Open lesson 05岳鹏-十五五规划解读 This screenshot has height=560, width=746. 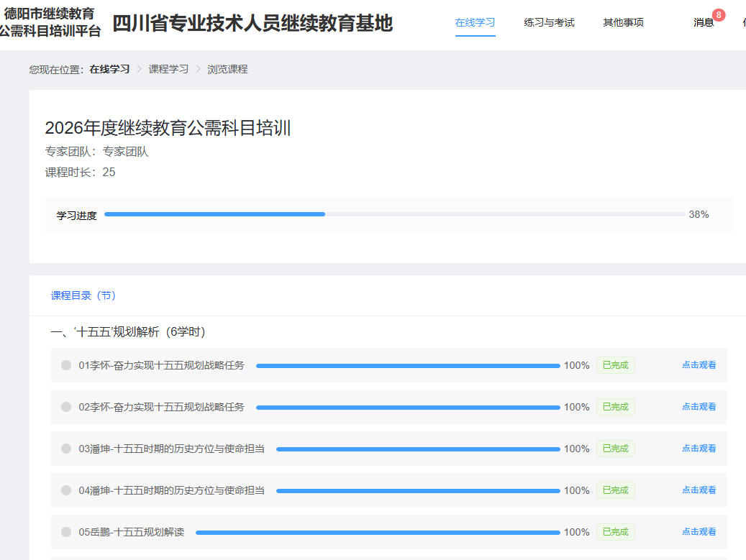pyautogui.click(x=132, y=532)
